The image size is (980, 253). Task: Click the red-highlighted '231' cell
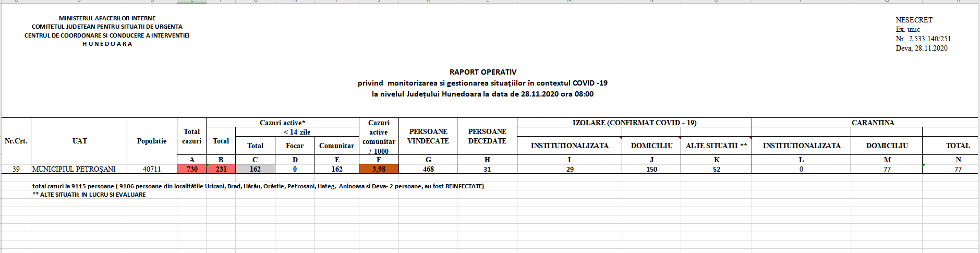221,169
